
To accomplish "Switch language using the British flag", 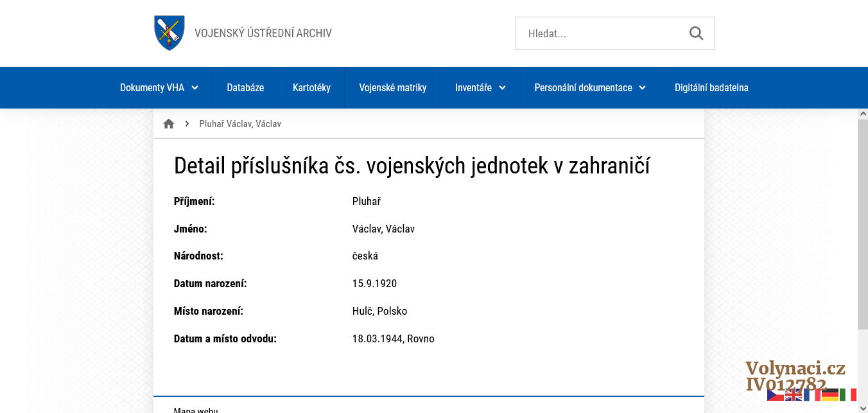I will 794,395.
